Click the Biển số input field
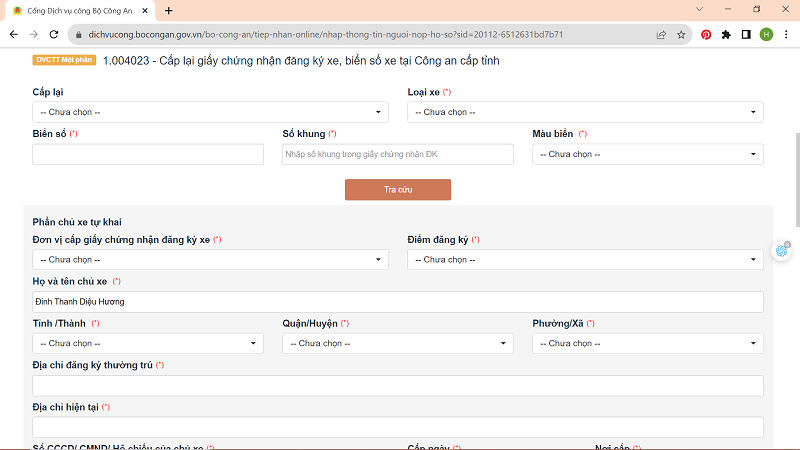The width and height of the screenshot is (800, 450). point(148,155)
